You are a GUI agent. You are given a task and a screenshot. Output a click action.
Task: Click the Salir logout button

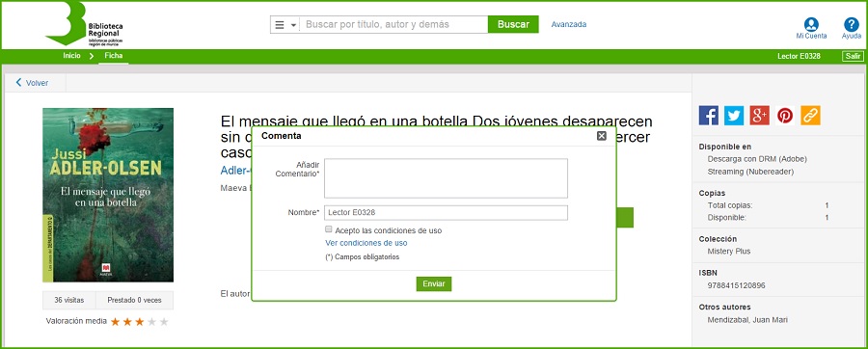click(853, 56)
